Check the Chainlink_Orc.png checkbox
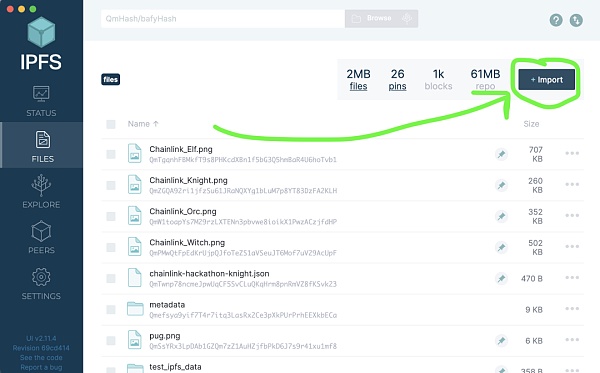The height and width of the screenshot is (373, 600). tap(111, 216)
